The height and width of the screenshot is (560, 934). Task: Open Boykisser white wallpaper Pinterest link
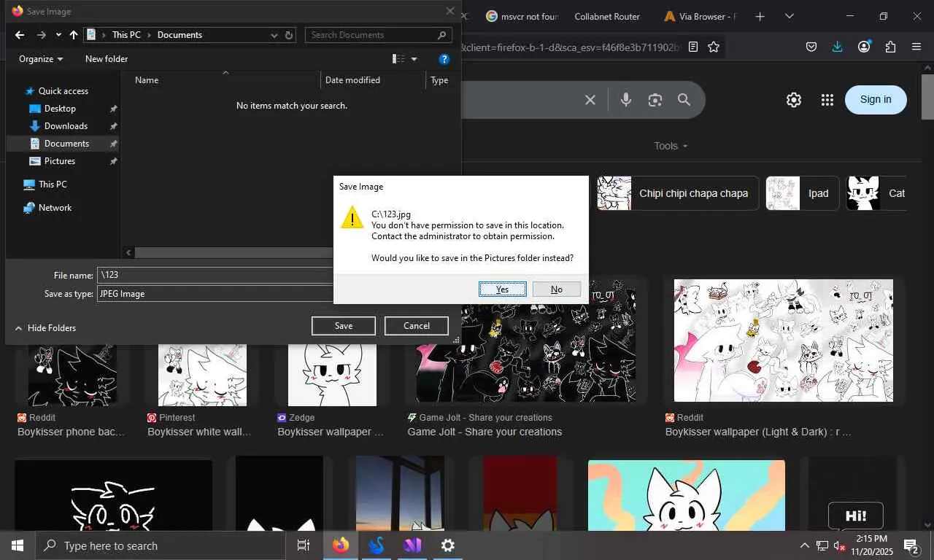coord(199,432)
